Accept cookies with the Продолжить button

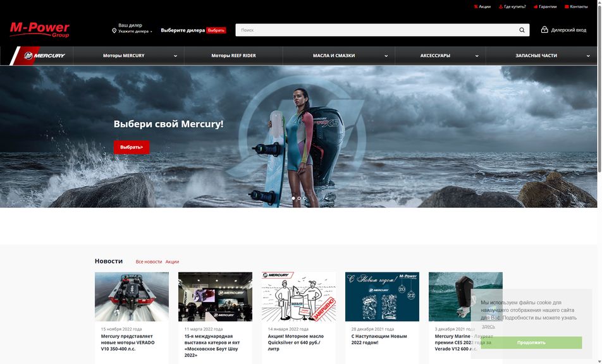point(531,343)
